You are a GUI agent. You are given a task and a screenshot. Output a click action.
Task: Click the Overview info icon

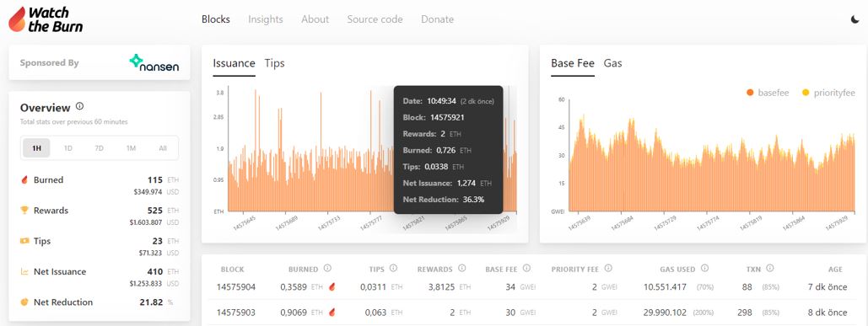point(79,106)
